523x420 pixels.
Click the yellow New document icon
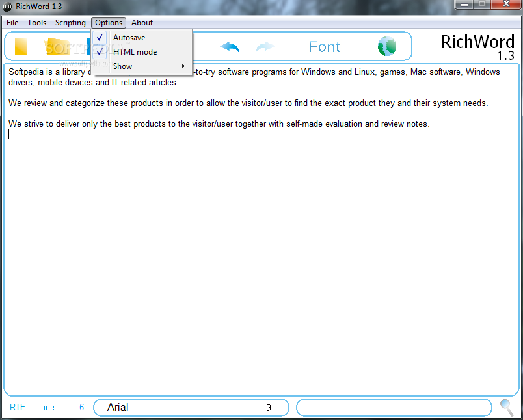[21, 47]
